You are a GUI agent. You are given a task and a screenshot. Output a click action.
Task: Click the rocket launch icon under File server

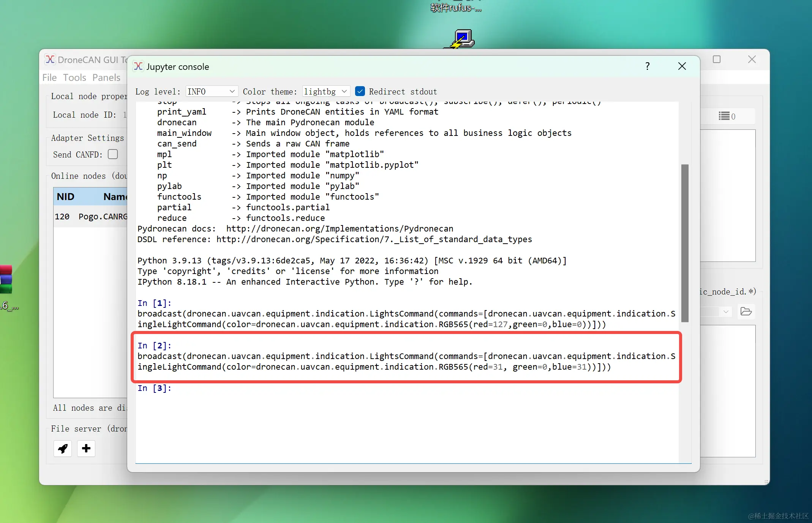tap(63, 449)
